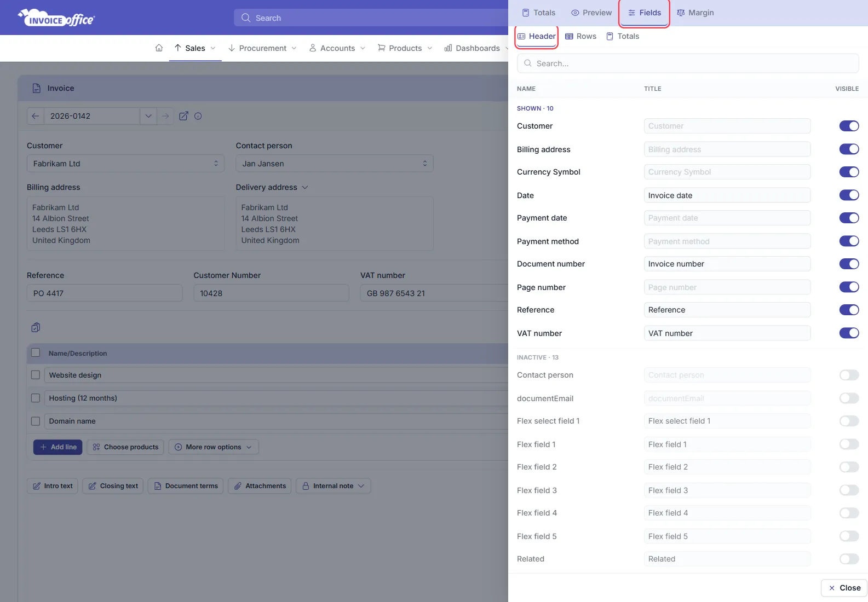868x602 pixels.
Task: Close the fields panel with Close button
Action: [x=844, y=588]
